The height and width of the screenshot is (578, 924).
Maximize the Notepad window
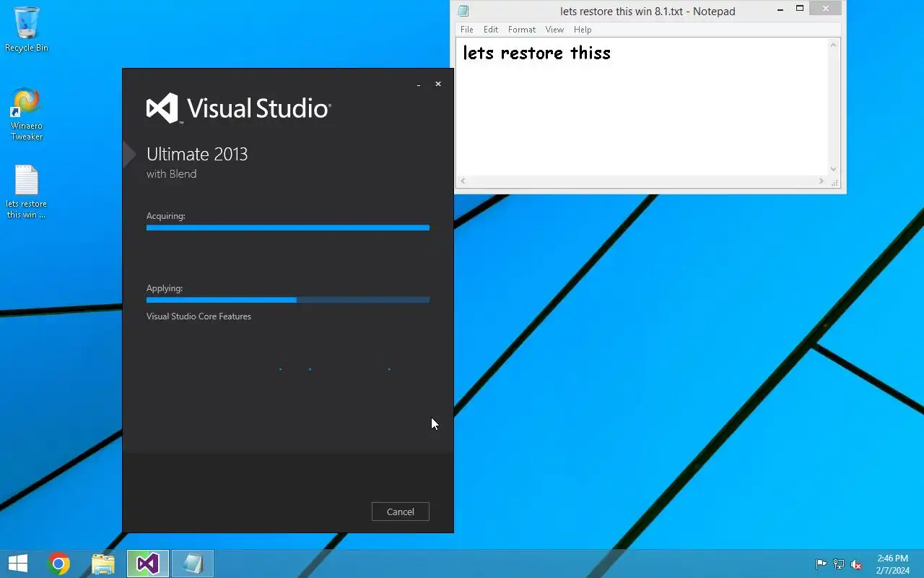click(x=800, y=9)
